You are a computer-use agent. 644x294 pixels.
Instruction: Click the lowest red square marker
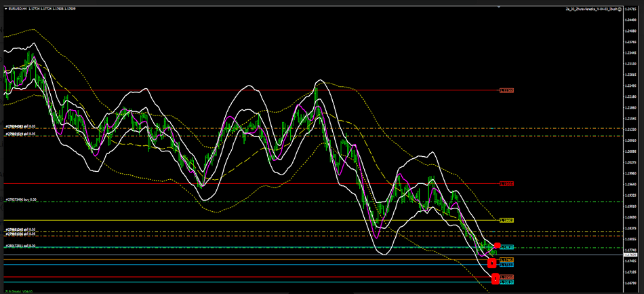495,278
